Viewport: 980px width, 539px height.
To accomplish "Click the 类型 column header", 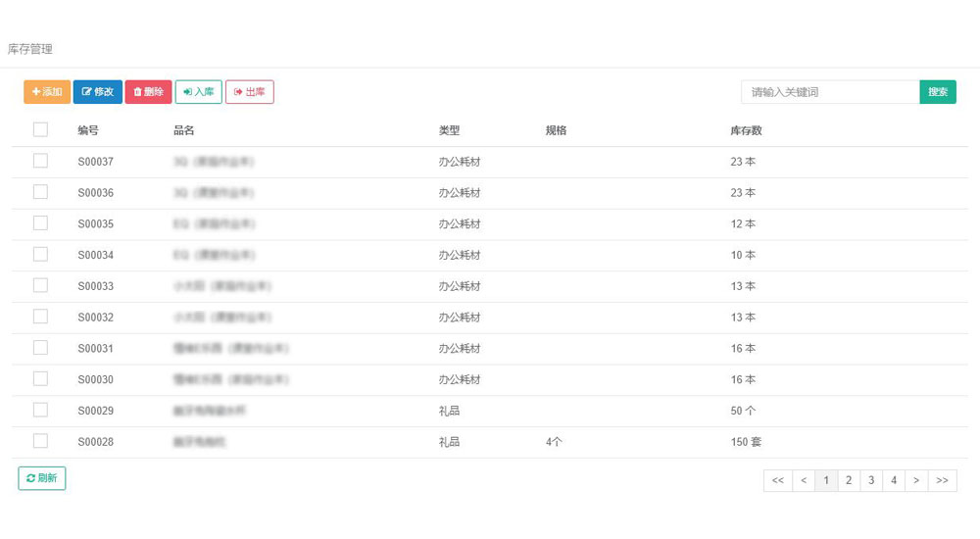I will tap(449, 130).
